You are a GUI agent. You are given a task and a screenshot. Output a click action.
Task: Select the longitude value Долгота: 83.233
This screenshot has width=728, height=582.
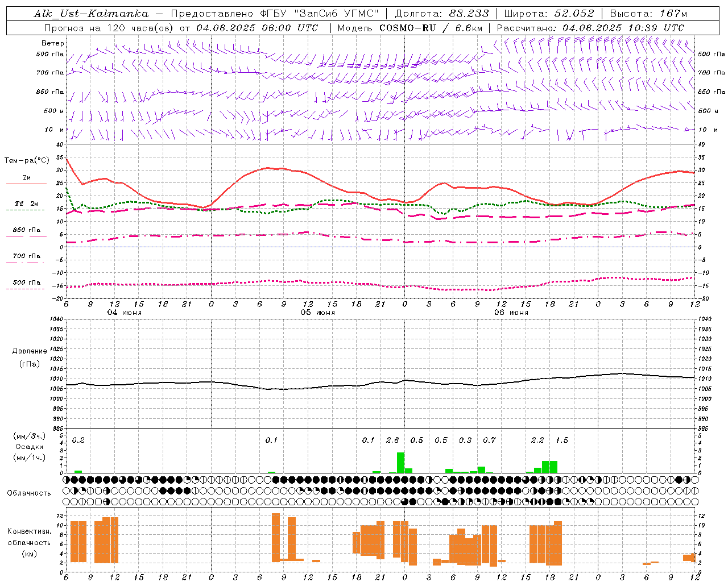pyautogui.click(x=442, y=14)
